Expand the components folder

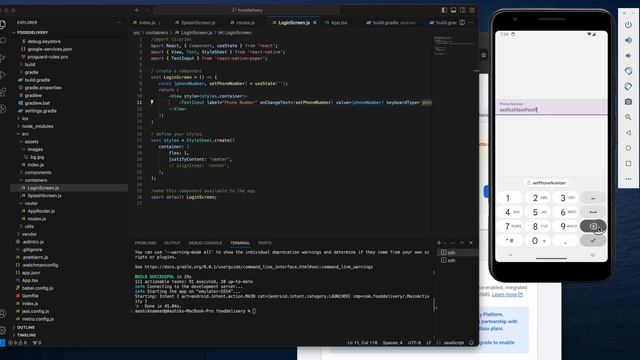pos(38,172)
